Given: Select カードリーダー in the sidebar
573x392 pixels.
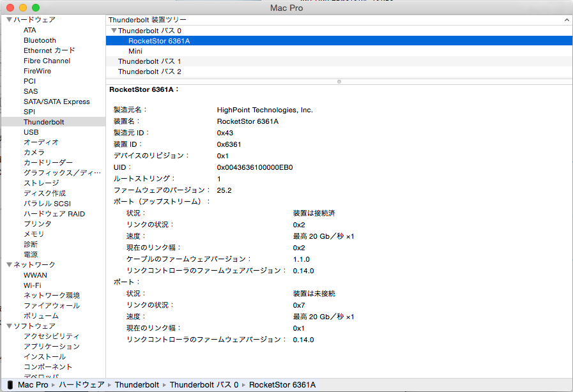Looking at the screenshot, I should point(49,163).
